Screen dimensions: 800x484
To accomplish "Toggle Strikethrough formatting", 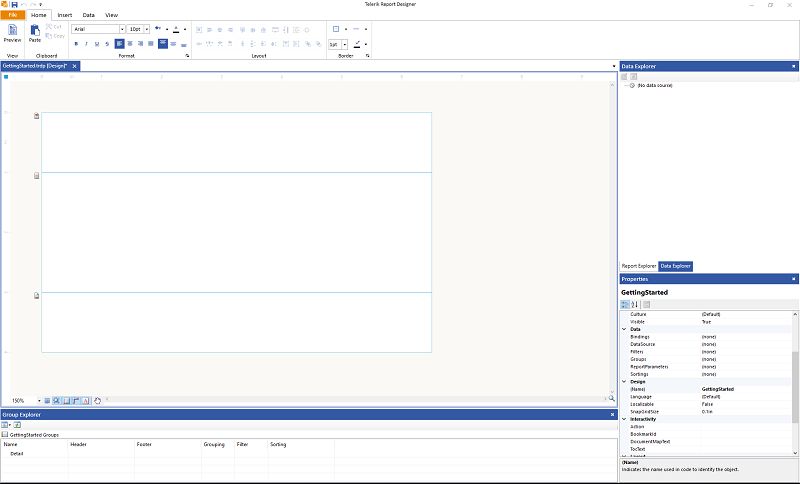I will 107,44.
